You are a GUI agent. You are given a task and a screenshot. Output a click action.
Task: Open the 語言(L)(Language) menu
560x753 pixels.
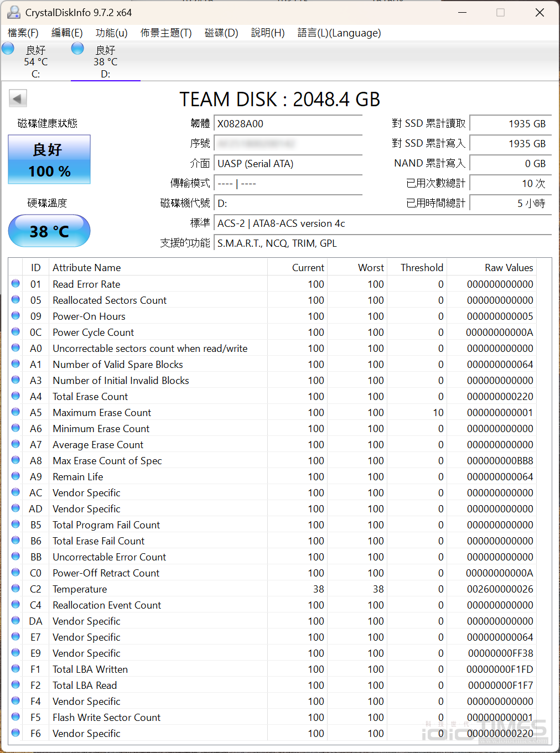(x=340, y=33)
